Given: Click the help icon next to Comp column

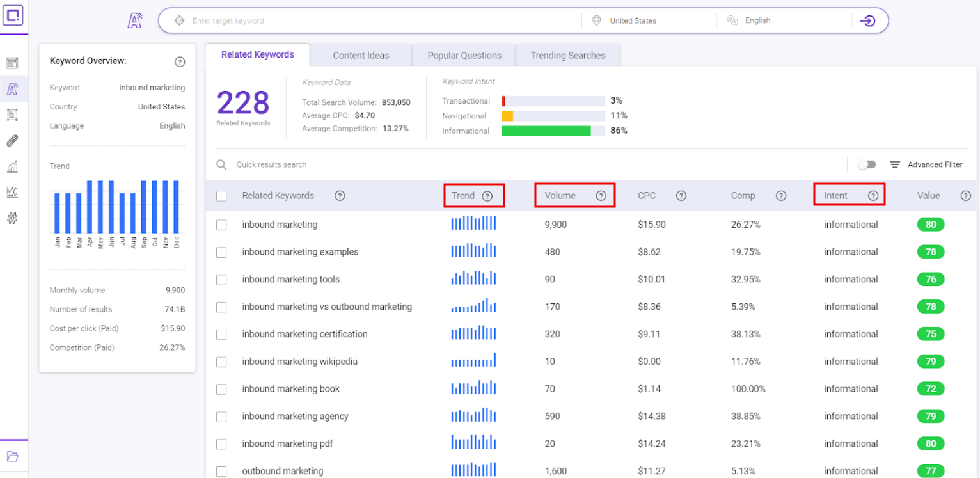Looking at the screenshot, I should pyautogui.click(x=781, y=196).
